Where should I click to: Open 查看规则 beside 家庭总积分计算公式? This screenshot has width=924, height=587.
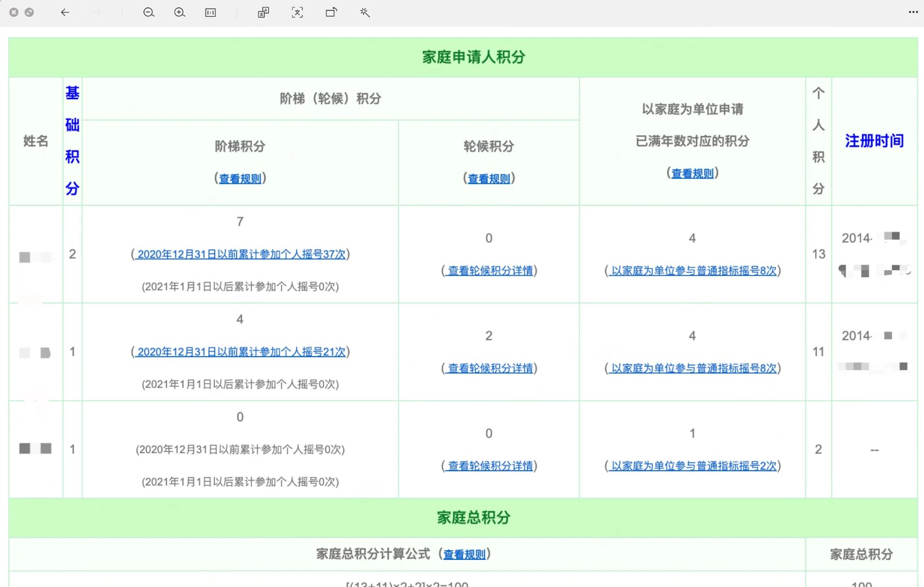[x=464, y=554]
